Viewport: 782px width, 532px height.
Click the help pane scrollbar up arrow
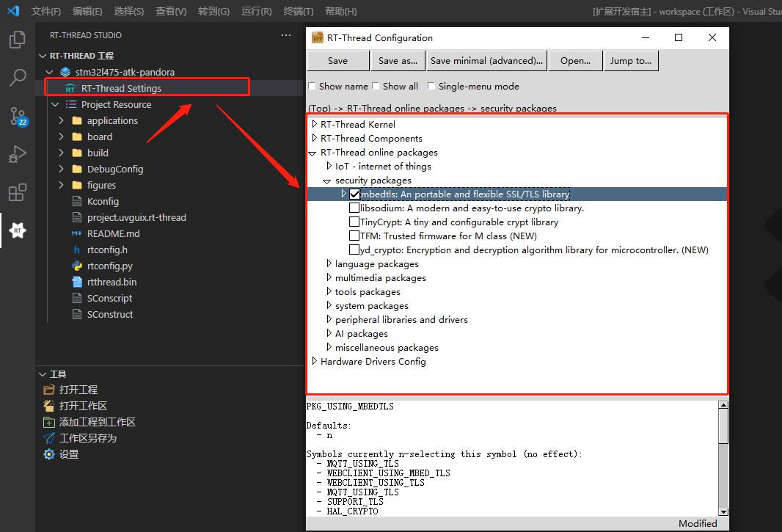(x=723, y=405)
